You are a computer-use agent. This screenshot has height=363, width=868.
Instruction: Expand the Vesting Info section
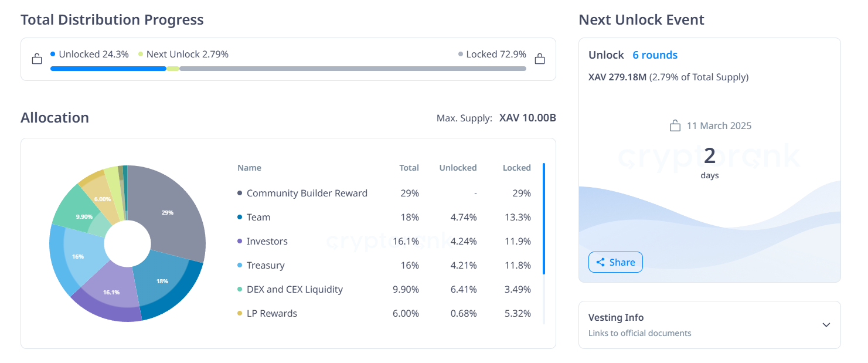coord(826,324)
